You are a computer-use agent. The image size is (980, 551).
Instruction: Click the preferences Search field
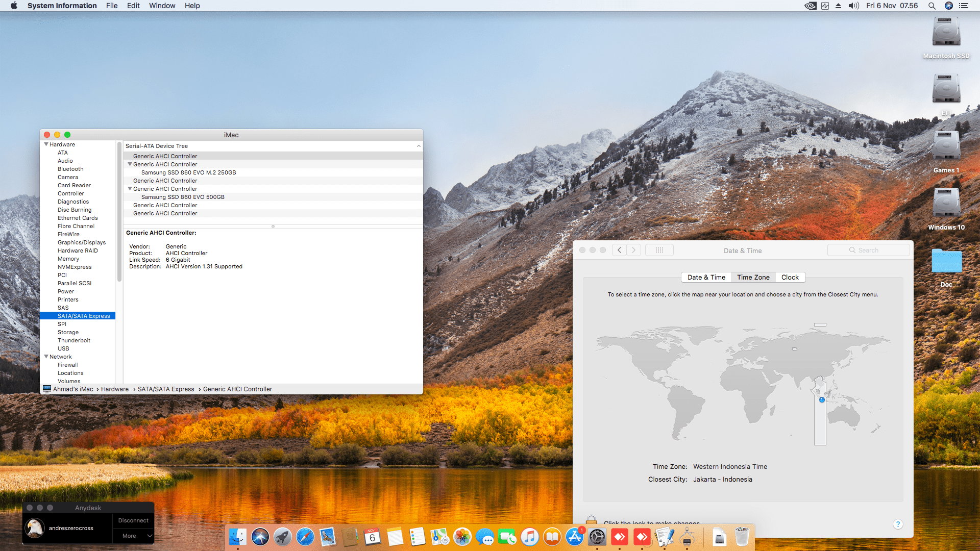click(869, 251)
